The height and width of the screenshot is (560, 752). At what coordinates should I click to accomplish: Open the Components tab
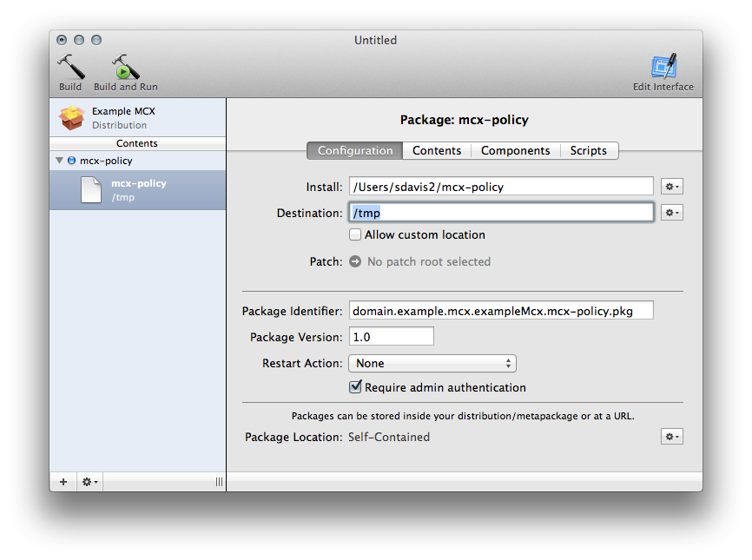516,150
